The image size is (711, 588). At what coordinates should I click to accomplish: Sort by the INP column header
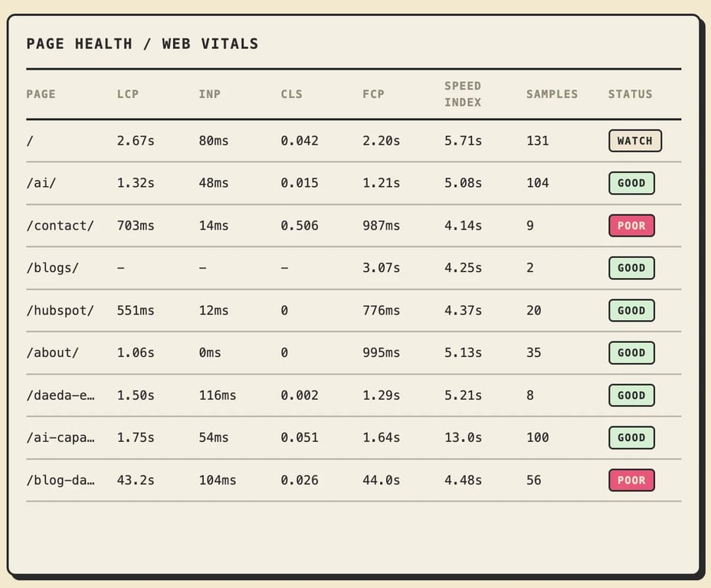209,94
